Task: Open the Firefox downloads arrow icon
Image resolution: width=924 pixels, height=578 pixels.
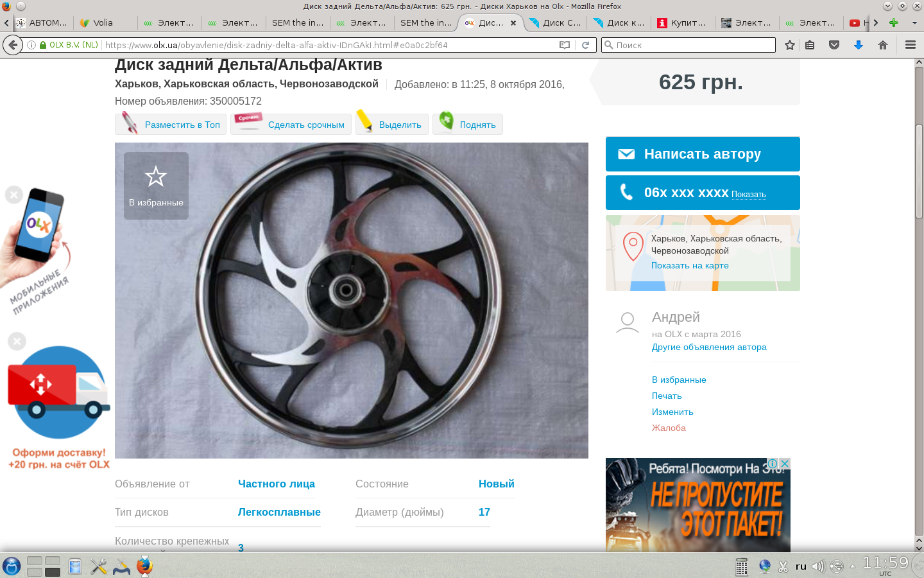Action: pos(859,45)
